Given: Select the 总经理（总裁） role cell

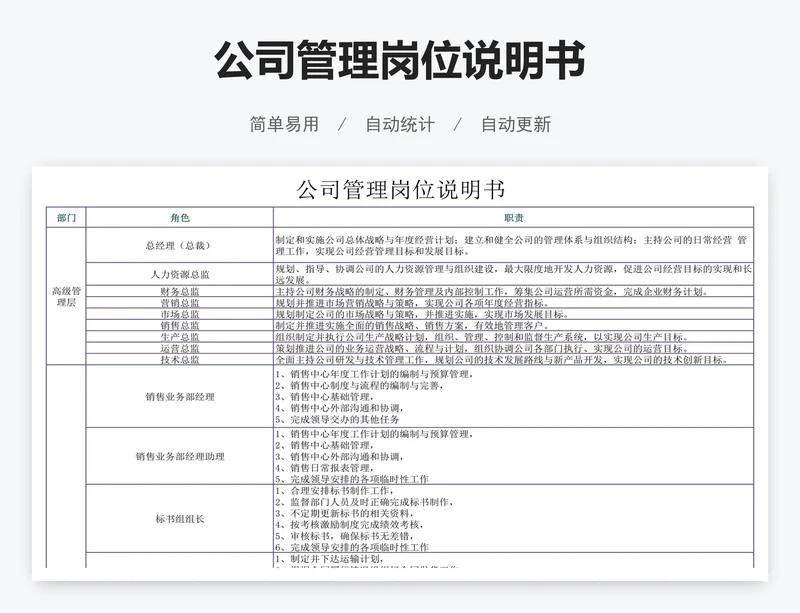Looking at the screenshot, I should [180, 246].
